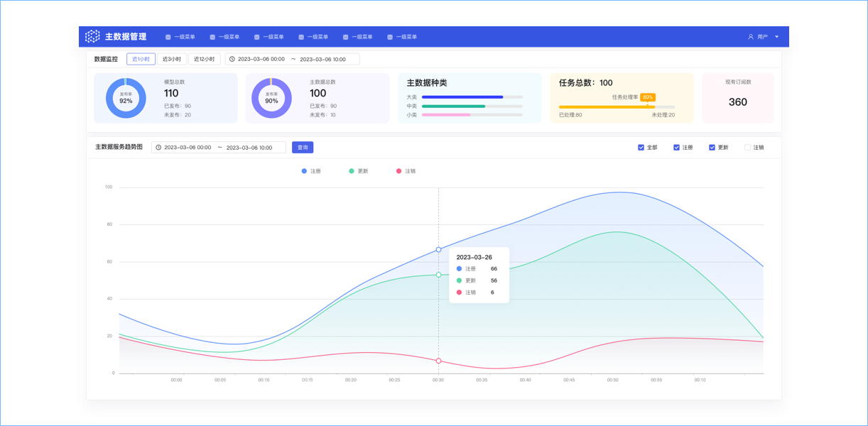Click the blue 注册 data point on the dashed line
Viewport: 868px width, 426px height.
point(438,249)
